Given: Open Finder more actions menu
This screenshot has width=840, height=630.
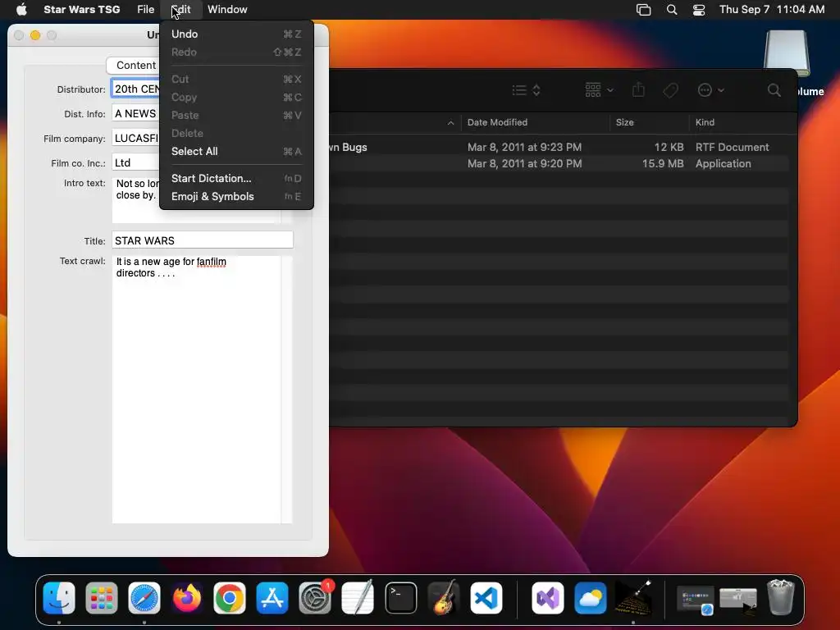Looking at the screenshot, I should coord(710,90).
